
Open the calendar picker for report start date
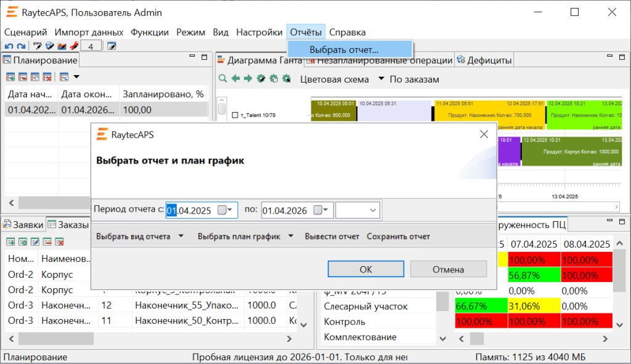tap(224, 210)
